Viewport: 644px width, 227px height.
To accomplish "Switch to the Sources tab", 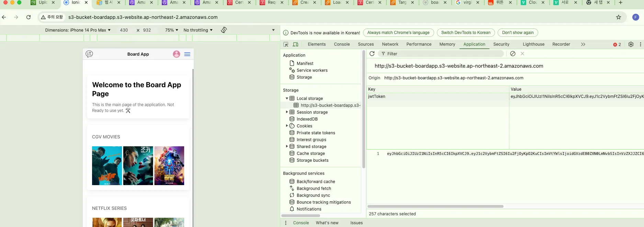I will point(366,44).
